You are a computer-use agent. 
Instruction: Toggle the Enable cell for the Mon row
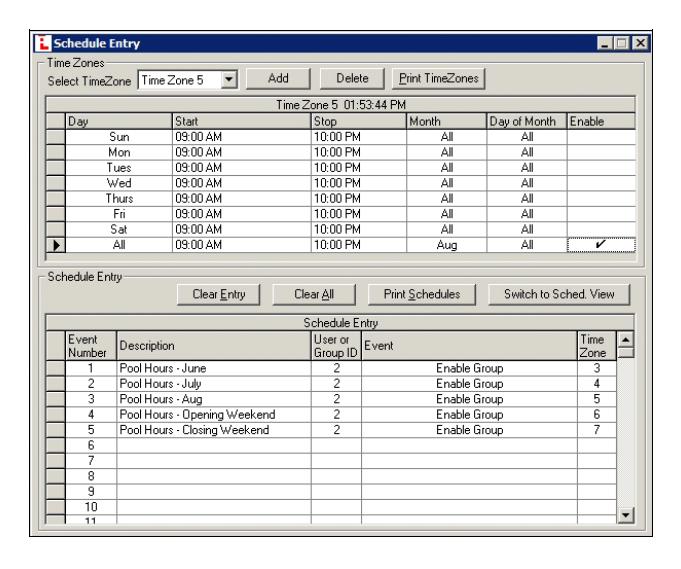click(601, 152)
